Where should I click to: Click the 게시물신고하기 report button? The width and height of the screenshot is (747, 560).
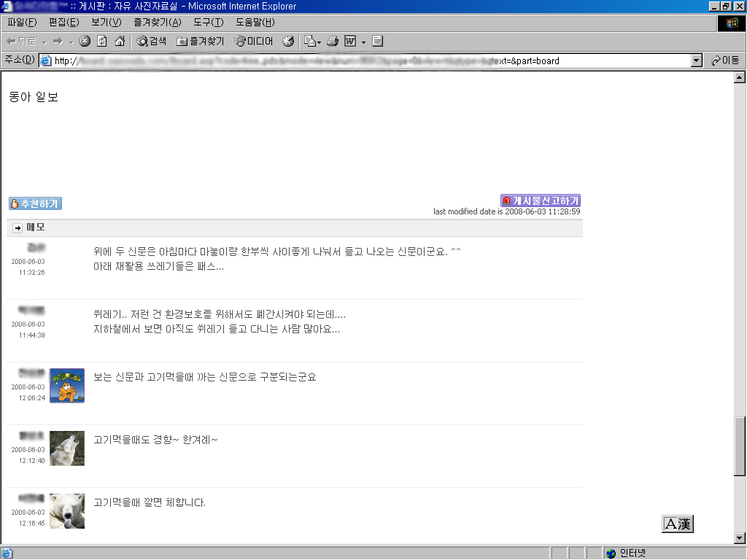[x=541, y=201]
